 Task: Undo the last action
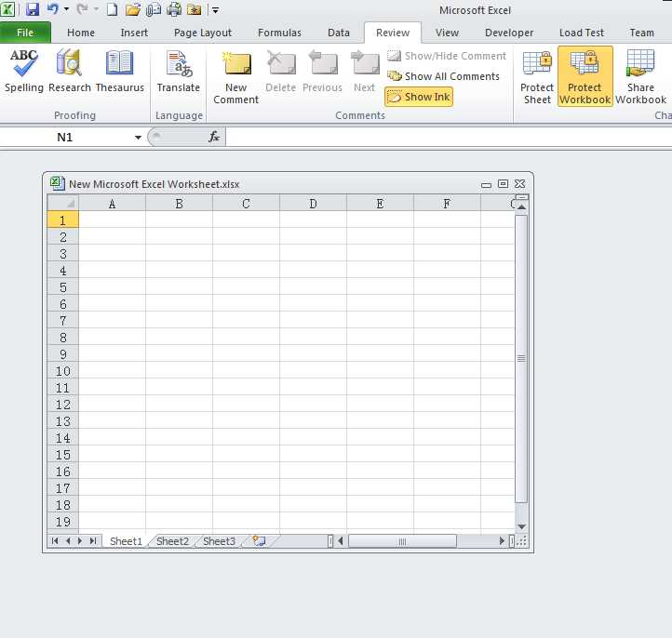pos(52,9)
